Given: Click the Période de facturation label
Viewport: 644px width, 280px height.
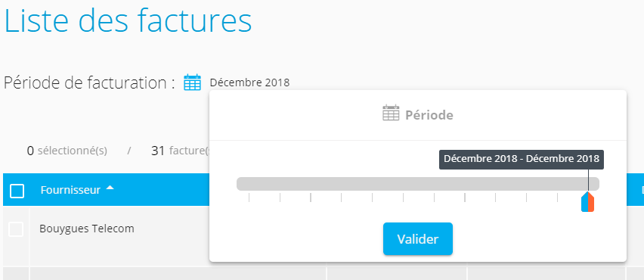Looking at the screenshot, I should (89, 83).
